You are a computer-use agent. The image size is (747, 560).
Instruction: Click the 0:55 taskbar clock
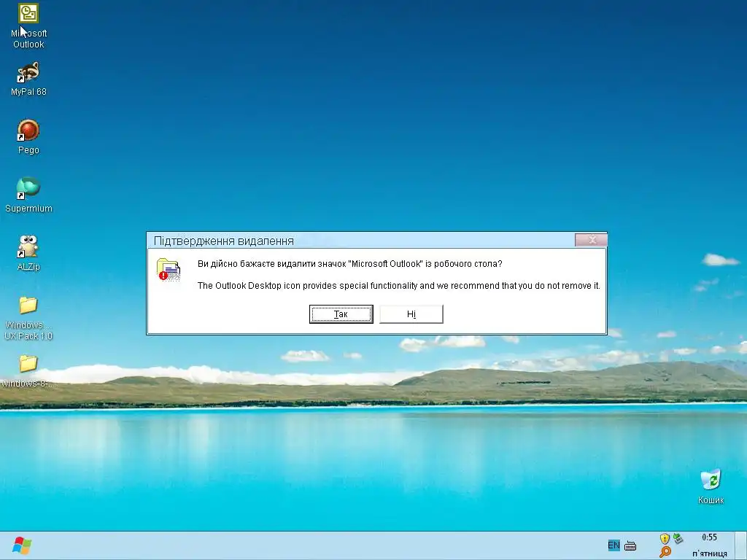(x=709, y=537)
